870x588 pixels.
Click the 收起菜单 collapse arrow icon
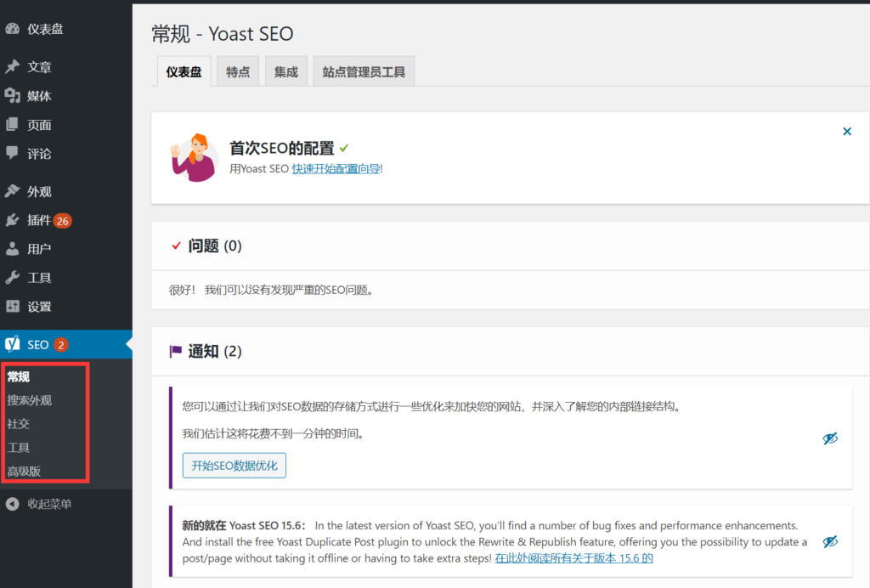tap(12, 504)
